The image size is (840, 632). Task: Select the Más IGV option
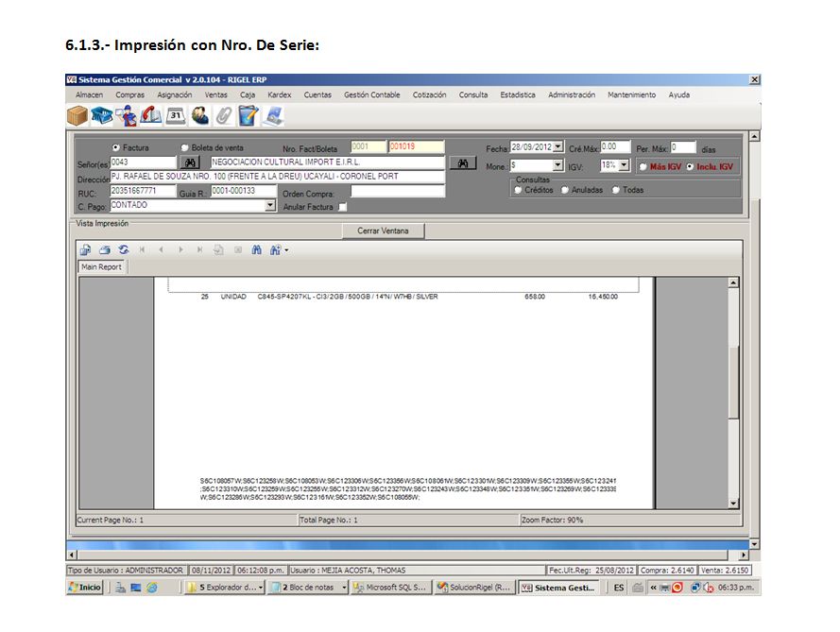[643, 166]
